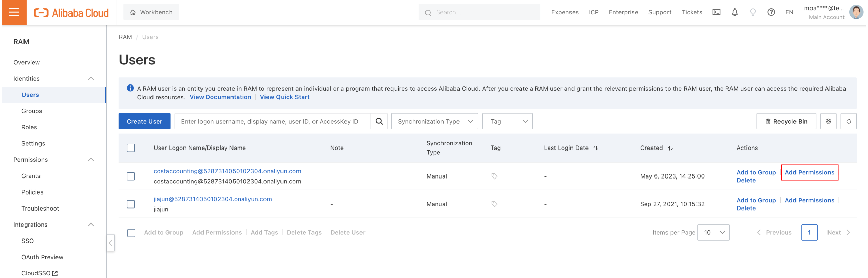Click the Alibaba Cloud logo

[x=71, y=13]
